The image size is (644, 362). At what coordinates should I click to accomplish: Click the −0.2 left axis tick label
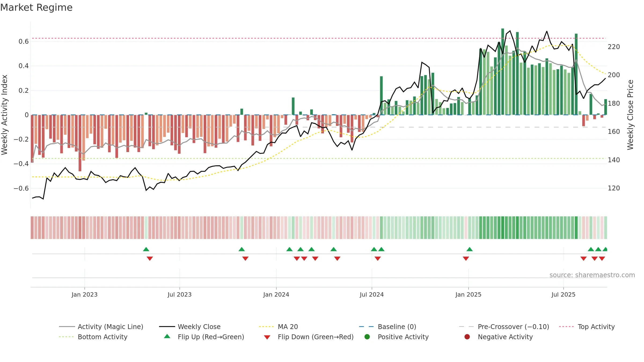point(21,139)
